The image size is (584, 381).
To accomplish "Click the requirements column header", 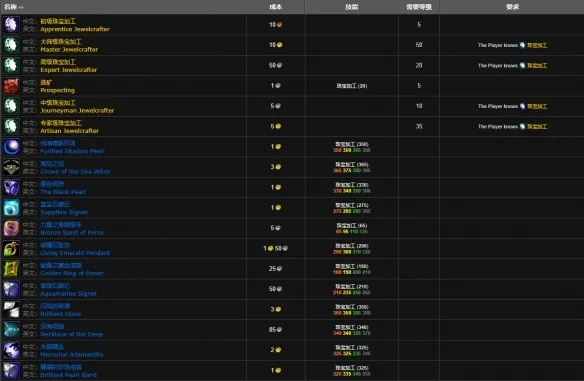I will pos(512,7).
